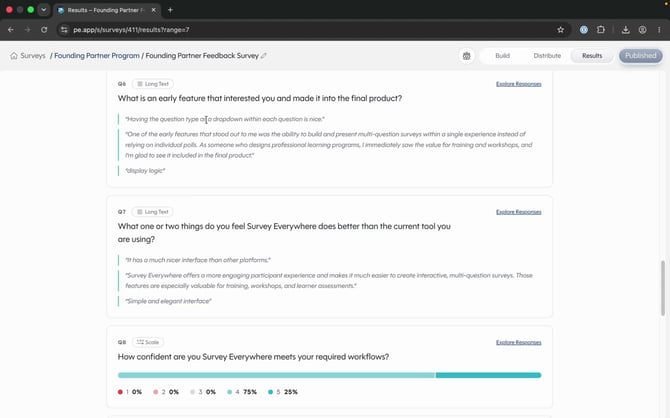Click the grey legend dot for rating 3

[x=192, y=392]
